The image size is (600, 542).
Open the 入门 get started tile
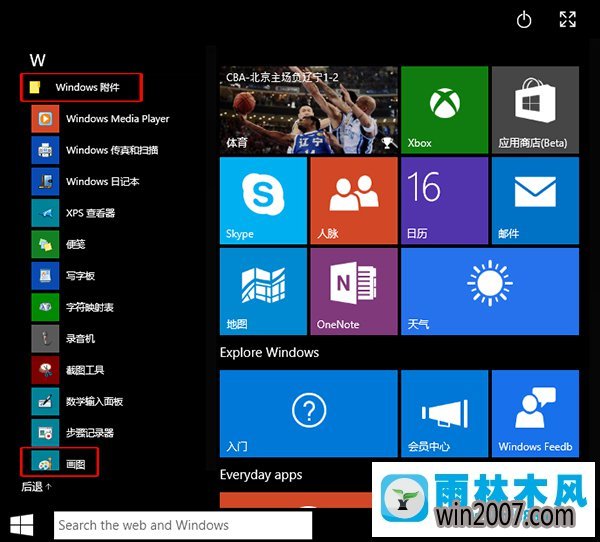click(308, 413)
